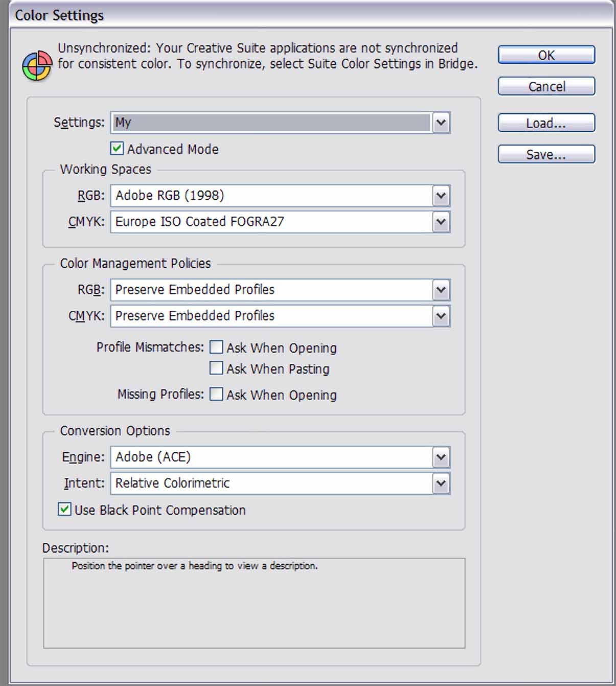Image resolution: width=616 pixels, height=686 pixels.
Task: Expand the RGB working space Adobe RGB dropdown
Action: (280, 196)
